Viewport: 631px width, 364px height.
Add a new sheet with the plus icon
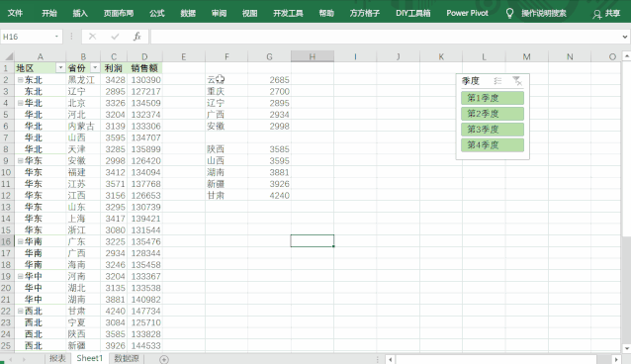coord(164,359)
